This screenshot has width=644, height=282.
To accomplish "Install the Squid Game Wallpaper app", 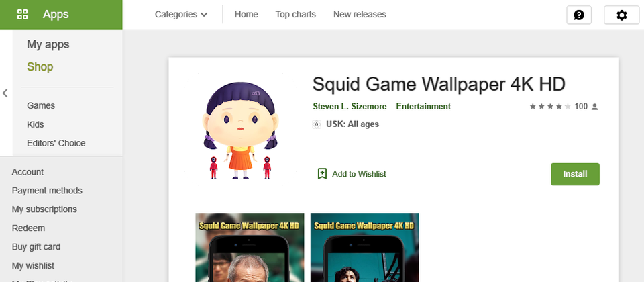I will point(575,174).
